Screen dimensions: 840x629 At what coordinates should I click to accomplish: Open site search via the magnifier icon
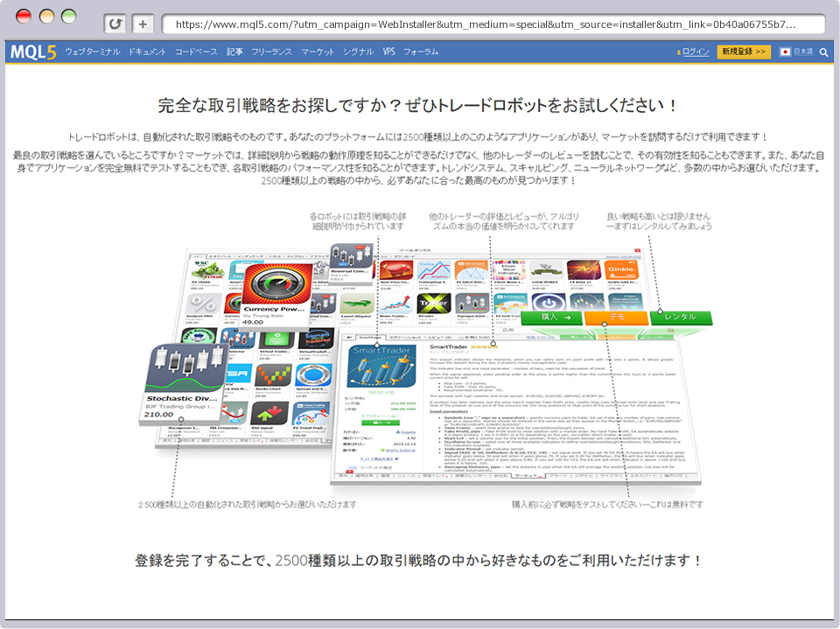pyautogui.click(x=826, y=52)
